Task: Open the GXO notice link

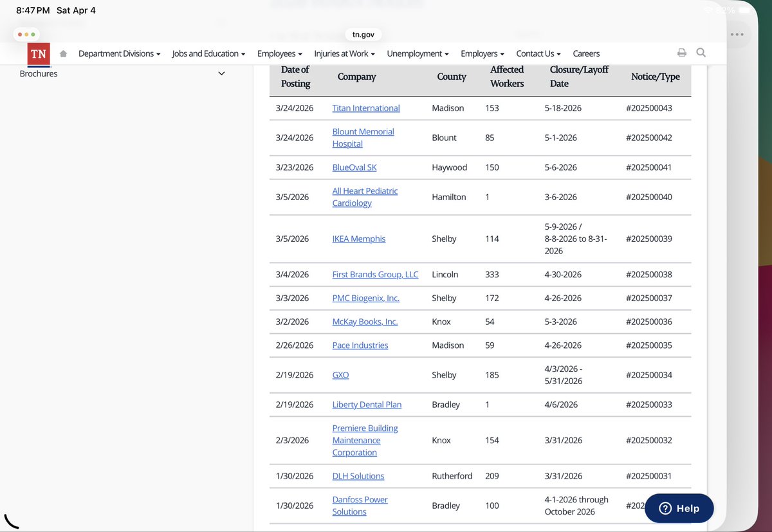Action: (340, 375)
